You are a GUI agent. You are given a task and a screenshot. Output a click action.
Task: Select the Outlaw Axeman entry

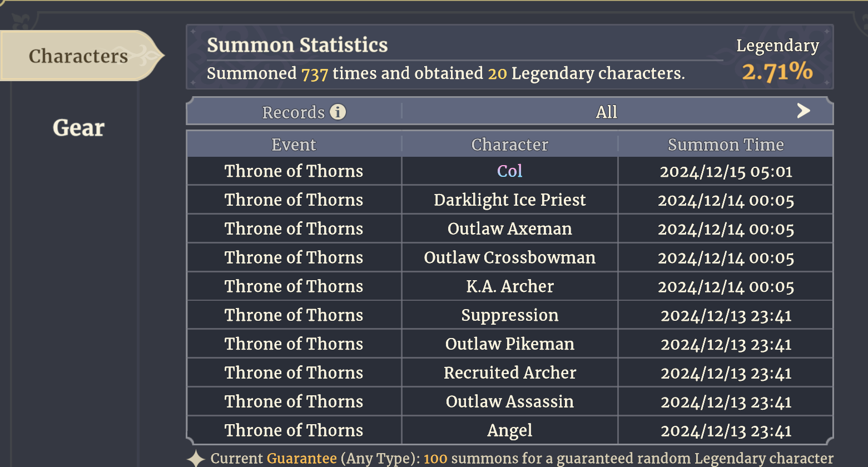(510, 228)
